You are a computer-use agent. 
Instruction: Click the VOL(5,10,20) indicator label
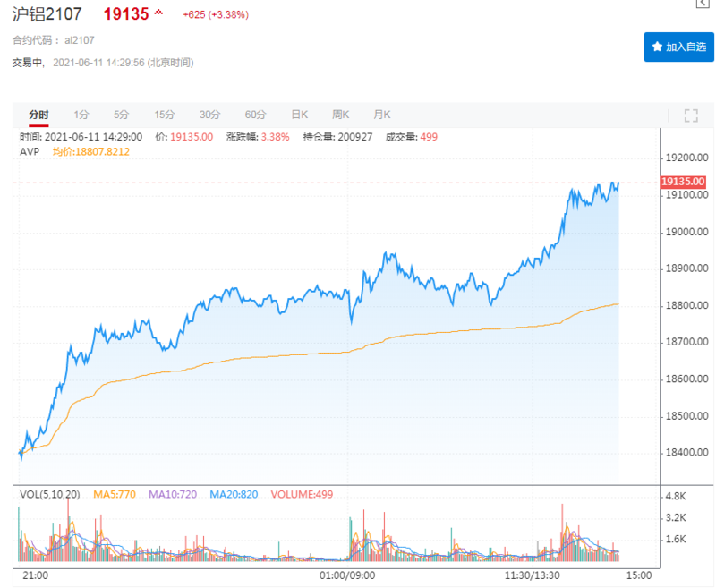[x=49, y=494]
